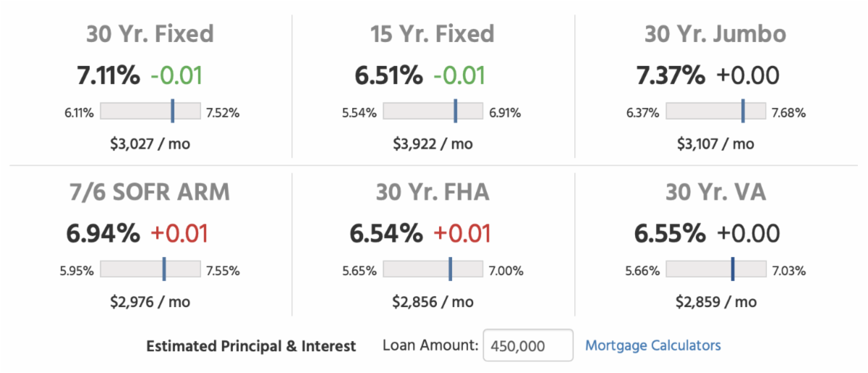Viewport: 868px width, 373px height.
Task: Click the 30 Yr. Jumbo range bar
Action: click(715, 111)
